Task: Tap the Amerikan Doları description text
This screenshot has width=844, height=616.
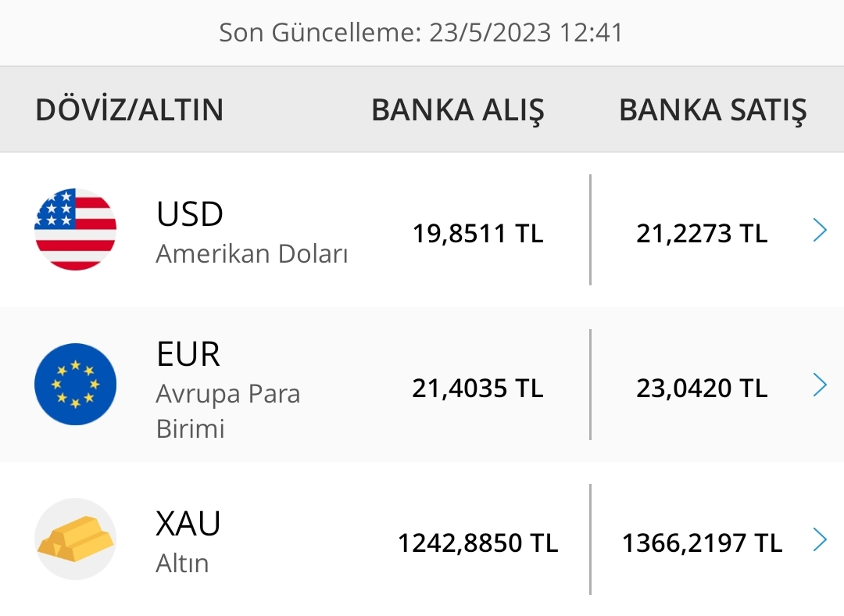Action: coord(252,253)
